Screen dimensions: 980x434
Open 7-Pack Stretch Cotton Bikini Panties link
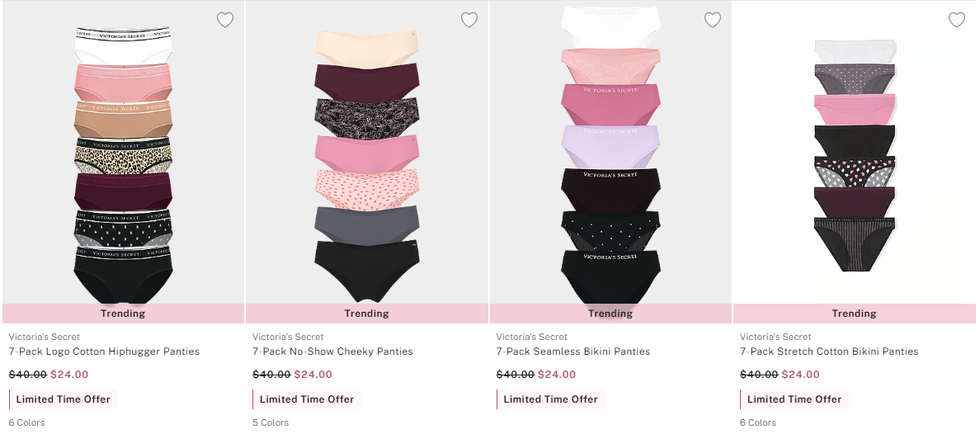point(829,351)
